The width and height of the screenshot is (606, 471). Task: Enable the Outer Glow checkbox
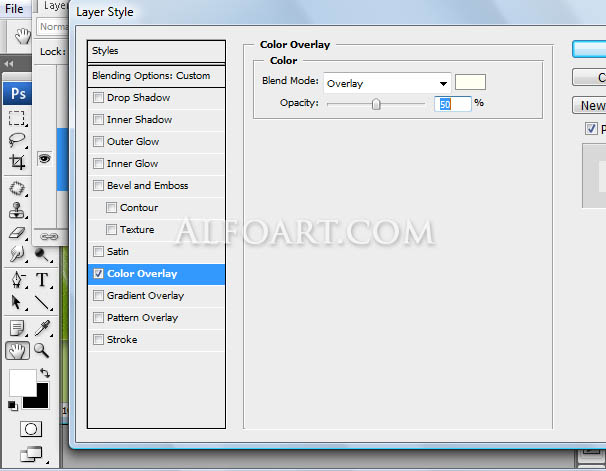pos(98,141)
